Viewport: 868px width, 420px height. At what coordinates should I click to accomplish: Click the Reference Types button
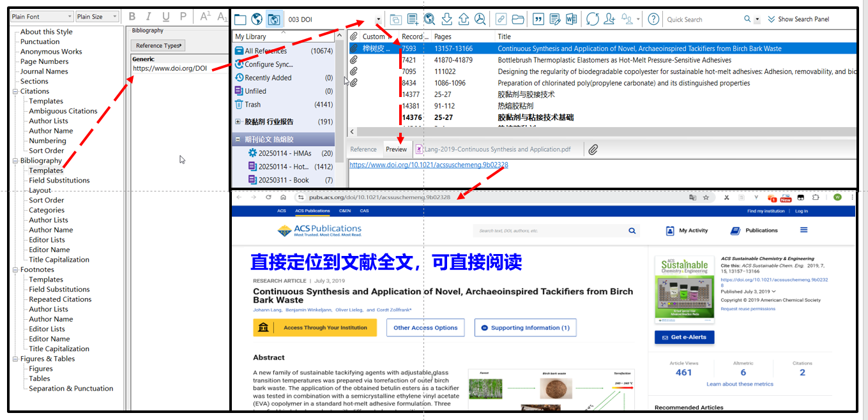[158, 45]
